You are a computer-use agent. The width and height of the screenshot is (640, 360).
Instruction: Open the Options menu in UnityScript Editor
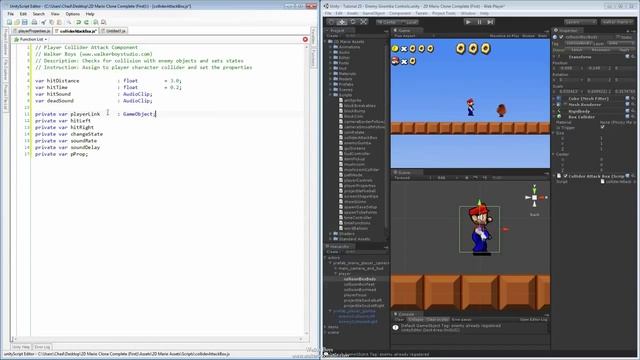tap(73, 14)
